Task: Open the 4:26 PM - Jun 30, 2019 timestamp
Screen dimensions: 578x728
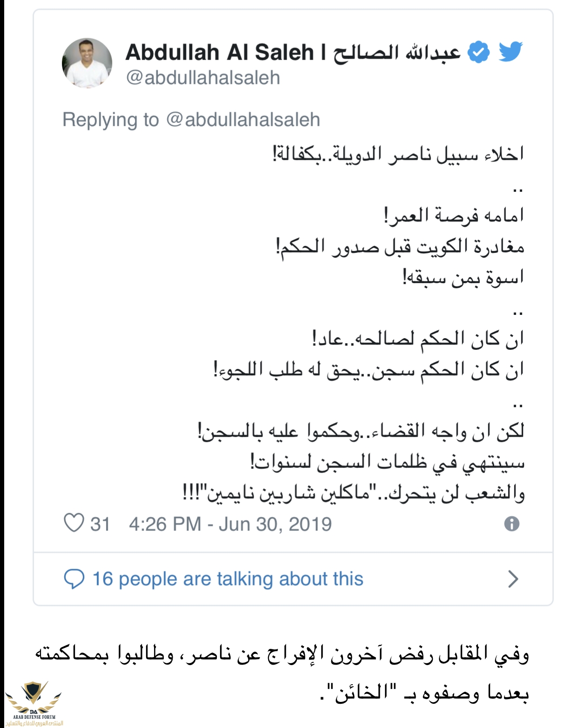Action: (230, 524)
